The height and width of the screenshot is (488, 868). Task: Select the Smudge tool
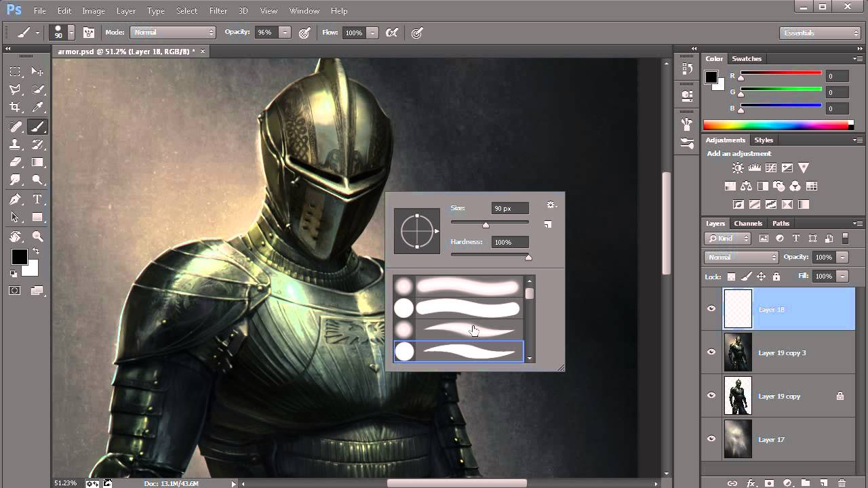(x=15, y=180)
